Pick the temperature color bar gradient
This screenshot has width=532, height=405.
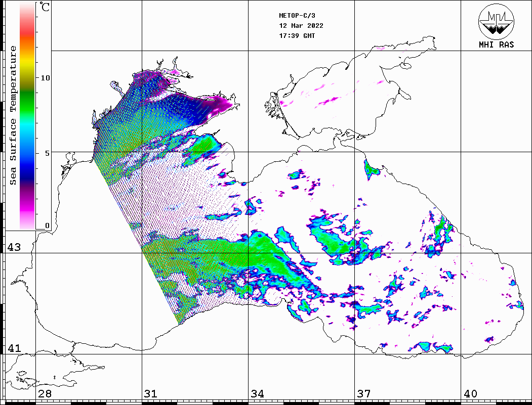click(27, 116)
